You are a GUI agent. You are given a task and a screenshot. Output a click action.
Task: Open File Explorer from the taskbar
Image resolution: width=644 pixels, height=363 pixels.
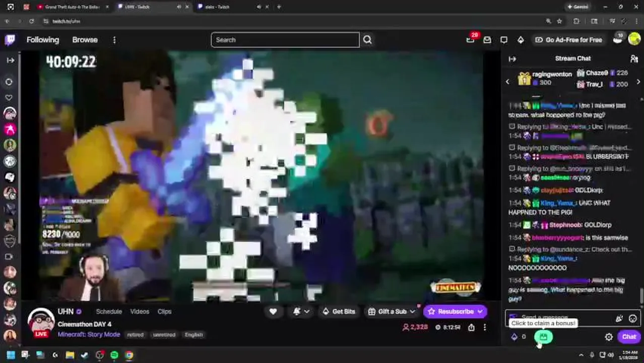click(x=70, y=355)
